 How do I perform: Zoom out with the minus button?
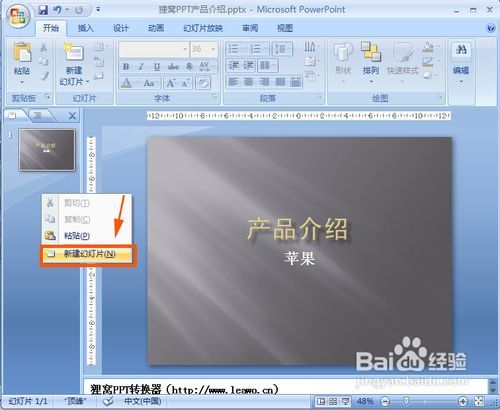click(x=385, y=401)
